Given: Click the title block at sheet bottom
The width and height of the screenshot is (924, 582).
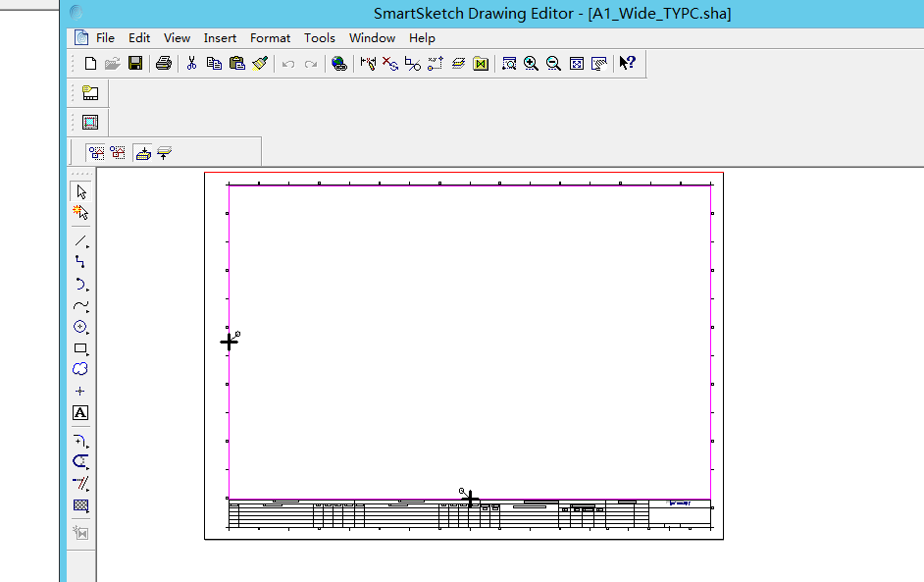Looking at the screenshot, I should 470,514.
